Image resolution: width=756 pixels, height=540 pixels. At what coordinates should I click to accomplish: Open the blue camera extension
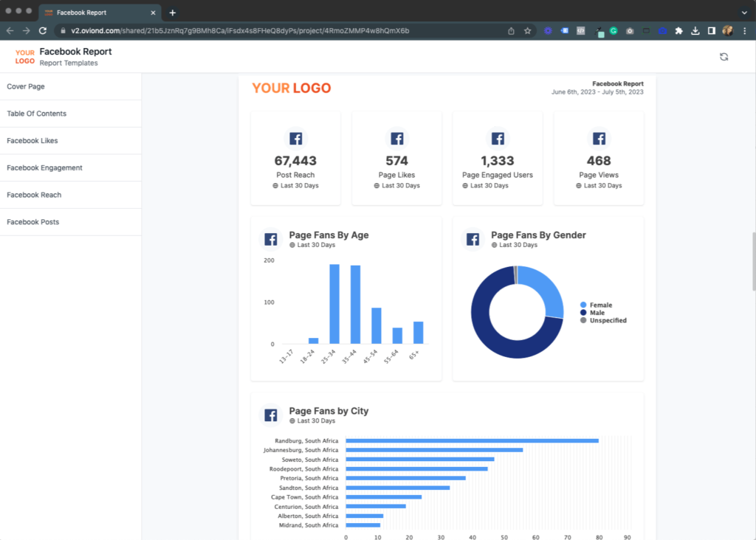point(662,31)
